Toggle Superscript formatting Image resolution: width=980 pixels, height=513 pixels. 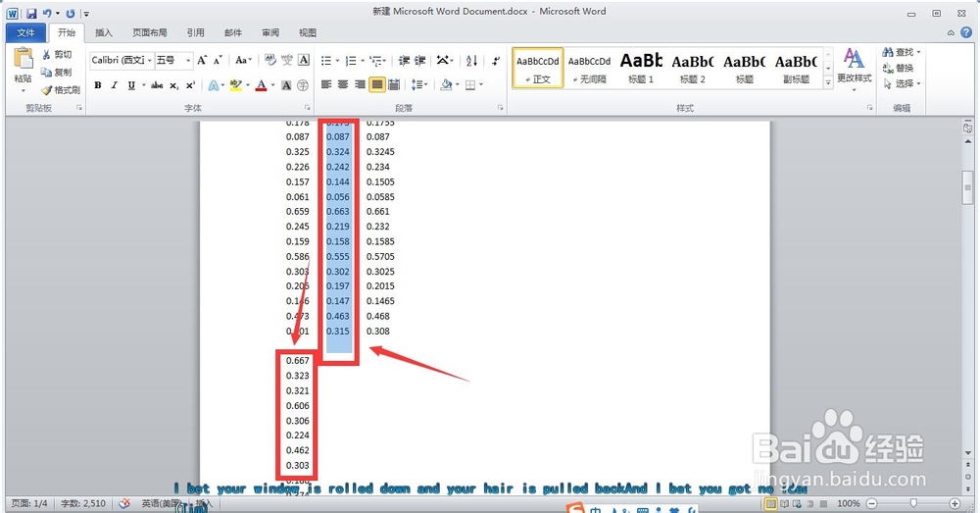click(x=190, y=85)
